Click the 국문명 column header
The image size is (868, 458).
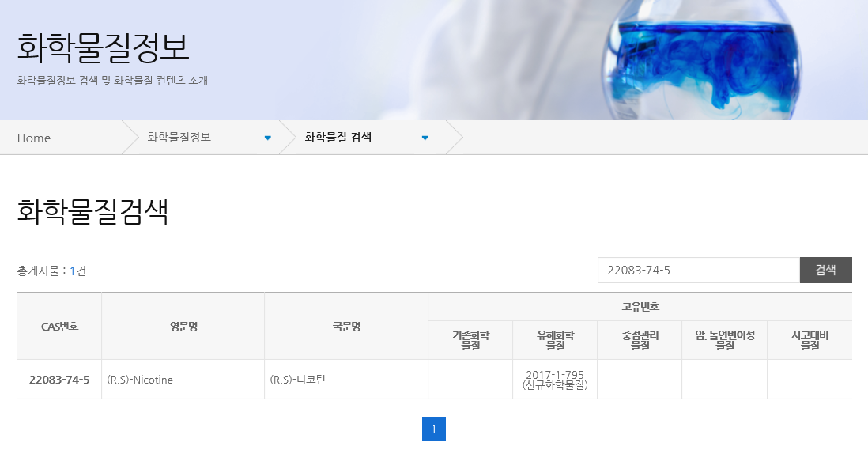(346, 327)
